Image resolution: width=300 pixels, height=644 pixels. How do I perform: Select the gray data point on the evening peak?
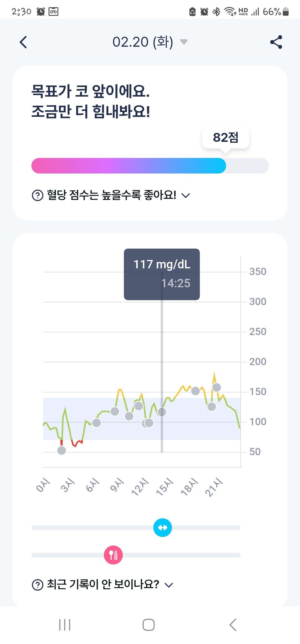coord(216,387)
